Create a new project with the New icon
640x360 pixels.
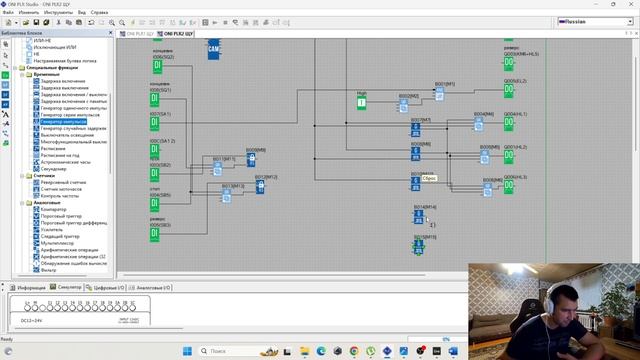(x=8, y=22)
